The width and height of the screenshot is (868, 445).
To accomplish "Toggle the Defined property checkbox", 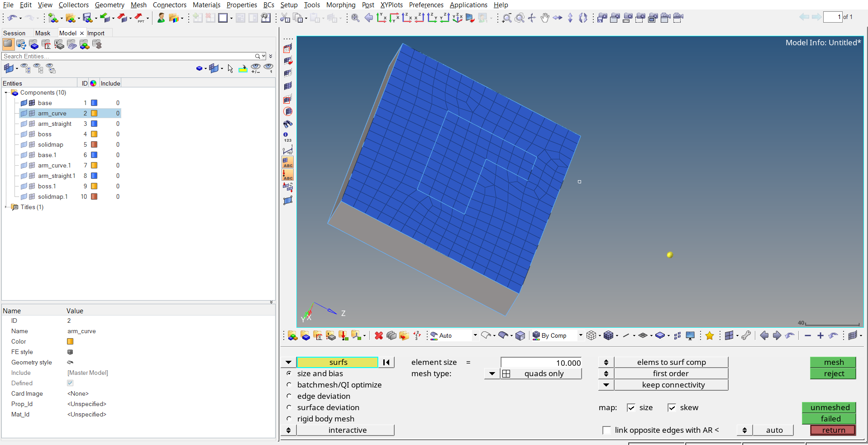I will point(70,383).
